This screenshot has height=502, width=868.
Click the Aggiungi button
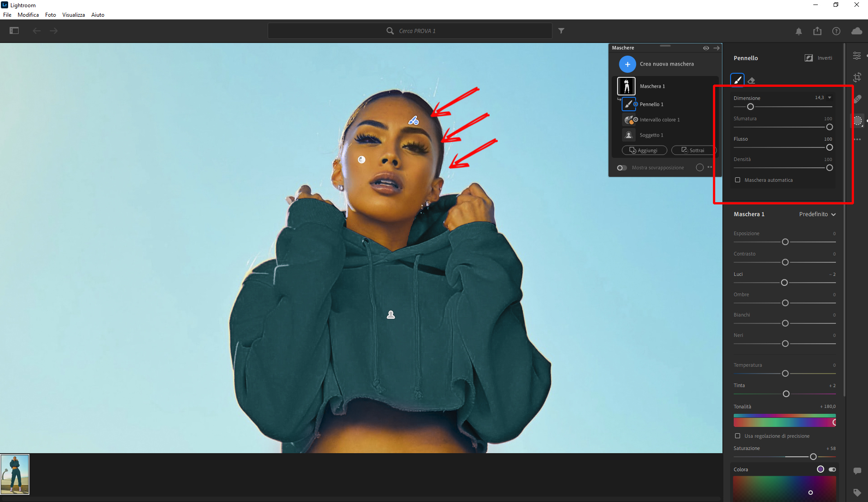point(644,151)
